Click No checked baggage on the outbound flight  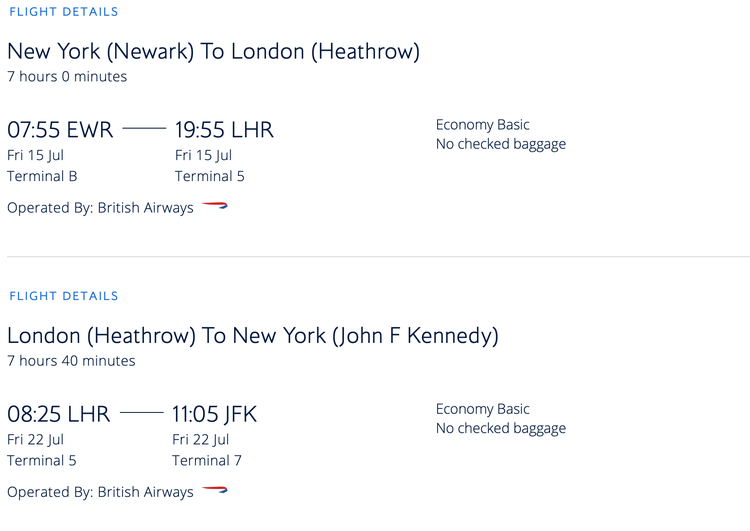pyautogui.click(x=501, y=144)
